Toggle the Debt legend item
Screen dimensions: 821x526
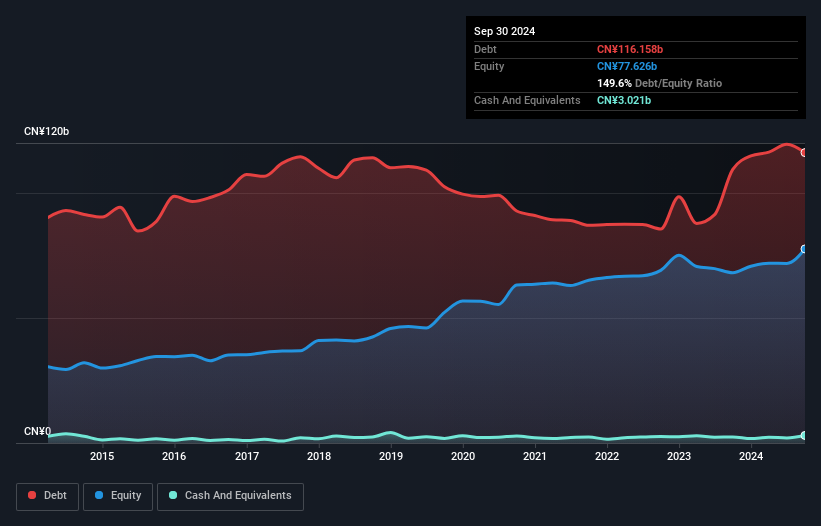[46, 495]
